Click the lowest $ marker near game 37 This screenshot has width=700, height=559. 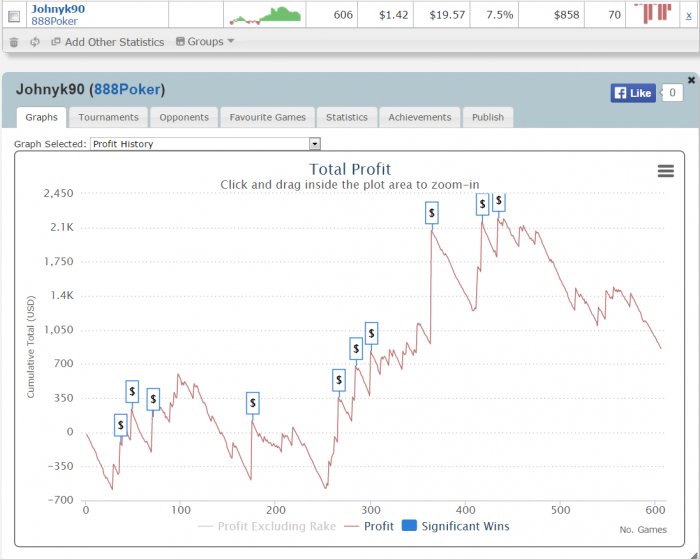(x=121, y=425)
